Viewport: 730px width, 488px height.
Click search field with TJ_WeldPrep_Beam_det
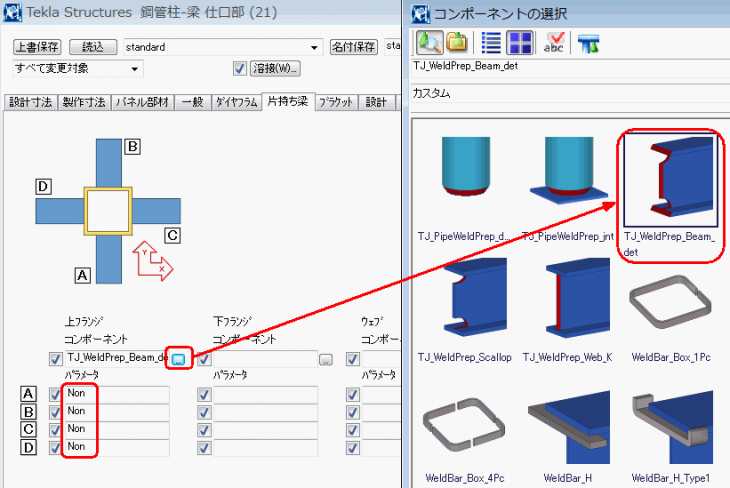click(570, 68)
